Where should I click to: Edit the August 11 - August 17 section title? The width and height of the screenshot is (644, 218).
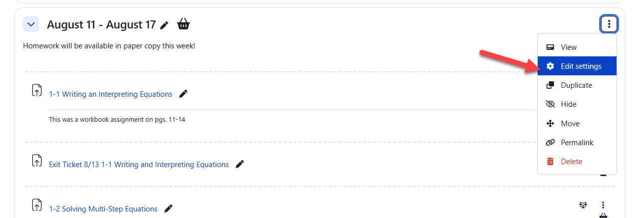pos(165,24)
